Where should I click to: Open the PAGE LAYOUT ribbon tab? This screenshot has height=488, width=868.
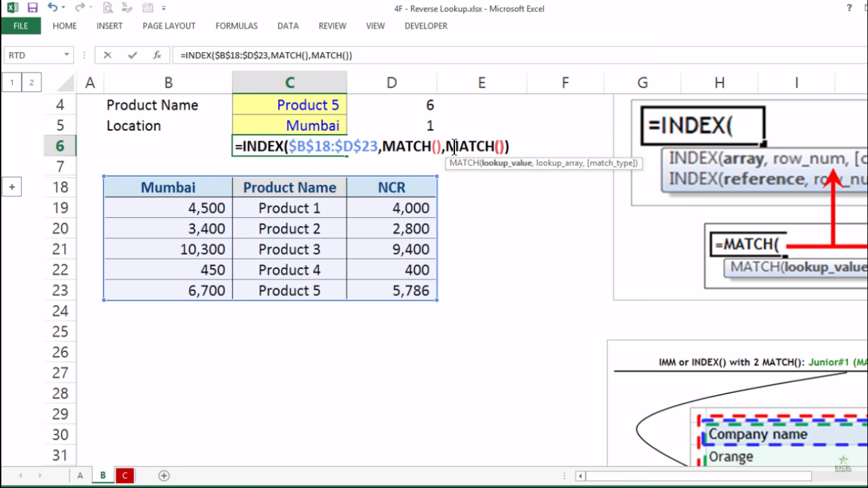point(169,26)
